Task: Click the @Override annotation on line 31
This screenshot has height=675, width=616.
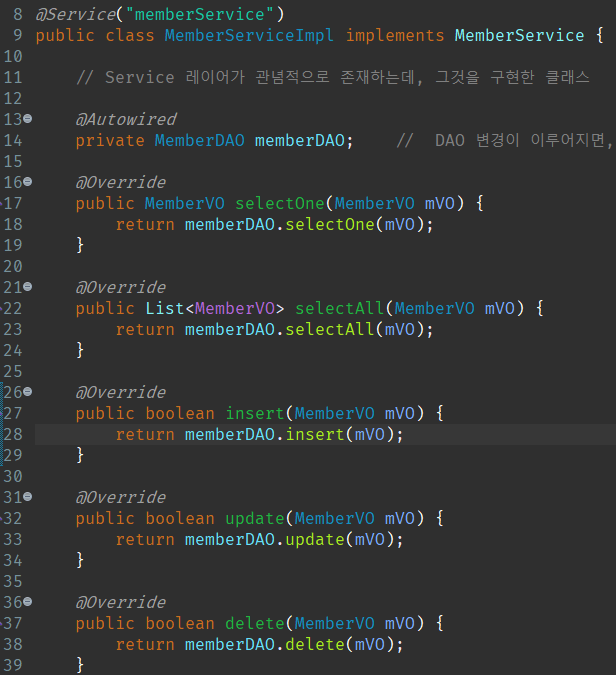Action: coord(121,498)
